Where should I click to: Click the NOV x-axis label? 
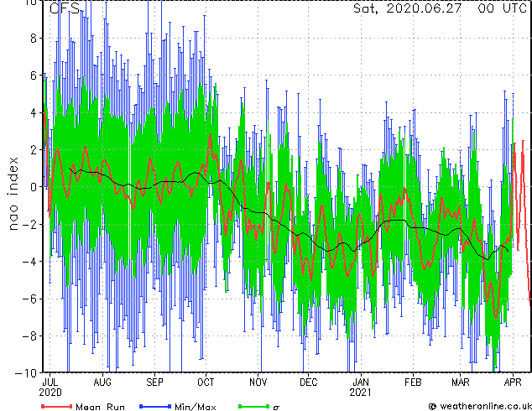coord(258,382)
